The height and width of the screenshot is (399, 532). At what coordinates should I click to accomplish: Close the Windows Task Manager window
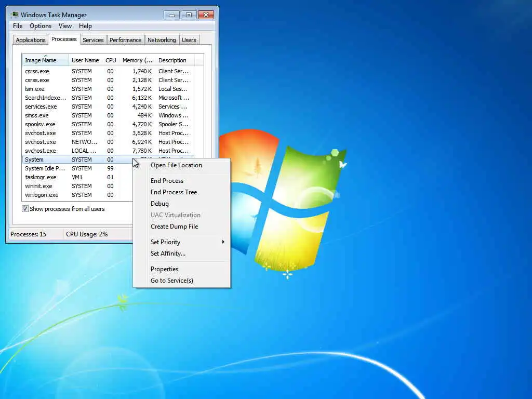(x=206, y=15)
